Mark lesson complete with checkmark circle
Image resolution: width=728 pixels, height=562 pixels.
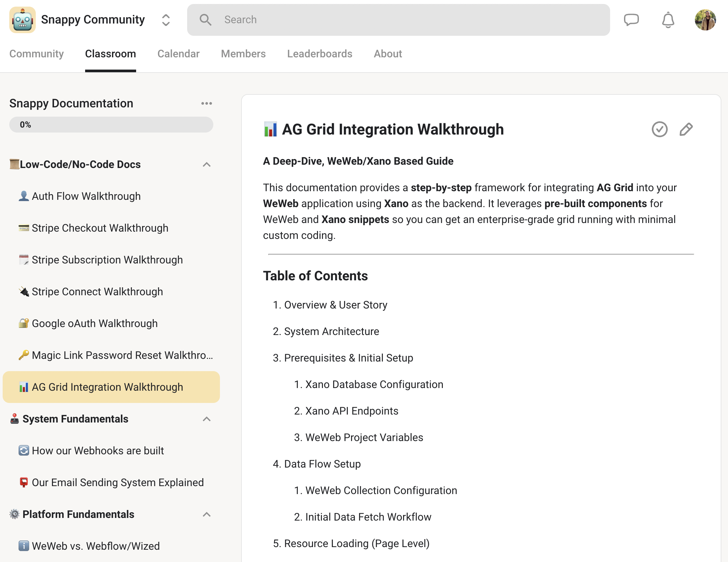pyautogui.click(x=659, y=130)
